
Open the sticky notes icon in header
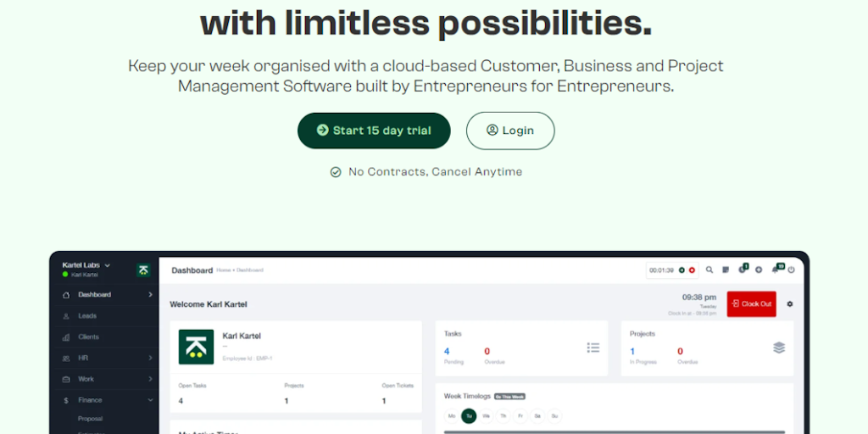point(726,270)
